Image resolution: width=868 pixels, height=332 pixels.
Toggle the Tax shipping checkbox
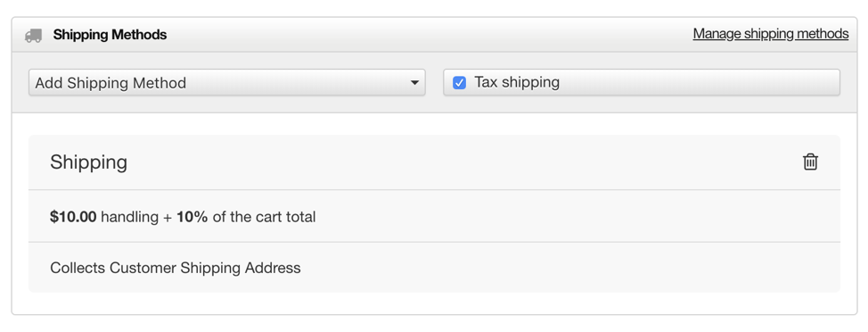(459, 83)
